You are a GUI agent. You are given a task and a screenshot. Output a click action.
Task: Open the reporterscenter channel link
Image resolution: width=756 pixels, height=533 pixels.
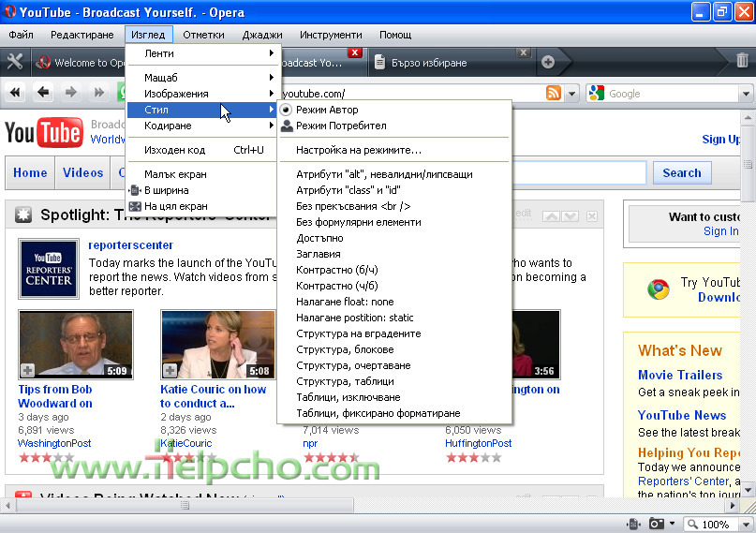point(130,245)
